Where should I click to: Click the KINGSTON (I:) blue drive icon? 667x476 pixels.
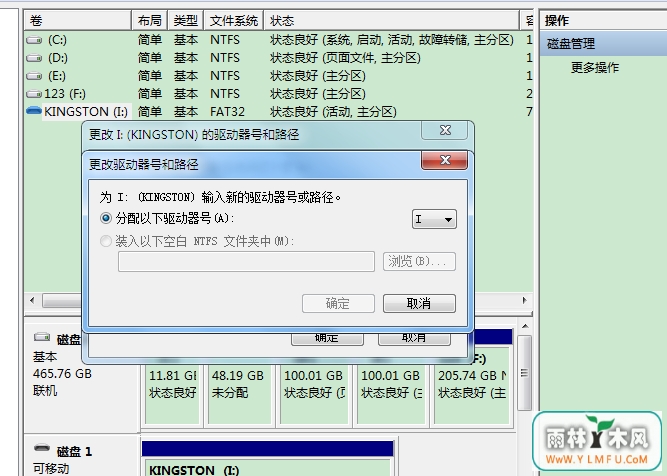point(34,111)
